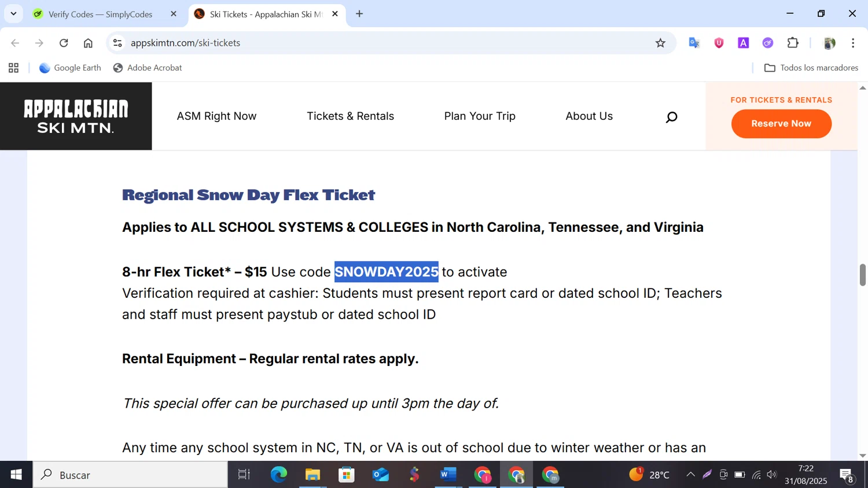Open the volume control in tray
Screen dimensions: 868x488
point(772,475)
